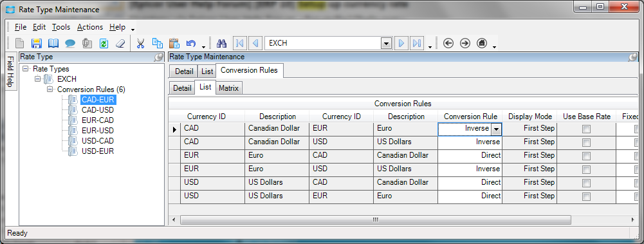Click the green refresh icon
The width and height of the screenshot is (644, 244).
pyautogui.click(x=104, y=43)
